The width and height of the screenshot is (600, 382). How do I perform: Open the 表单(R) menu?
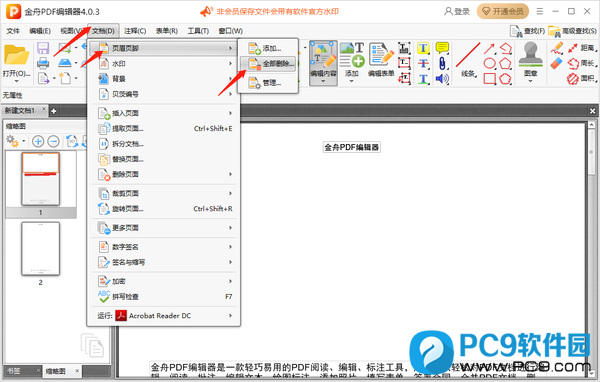point(167,31)
